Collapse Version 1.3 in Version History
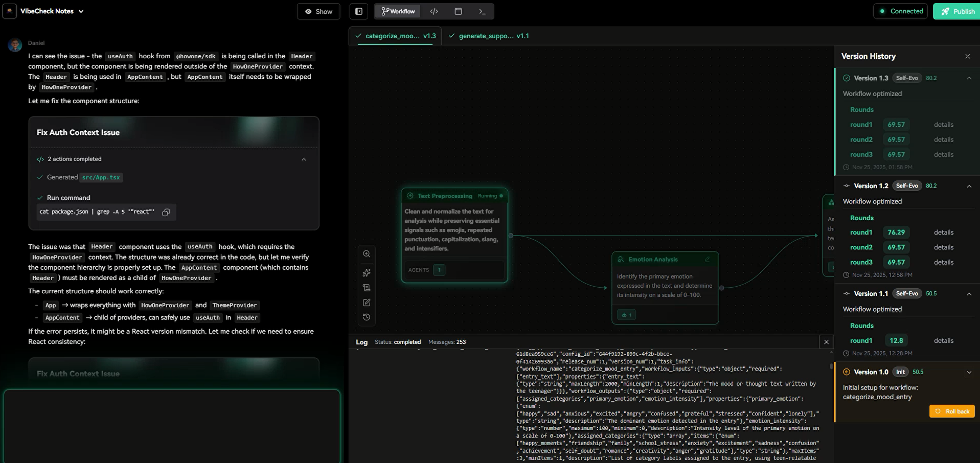The image size is (980, 463). tap(969, 78)
